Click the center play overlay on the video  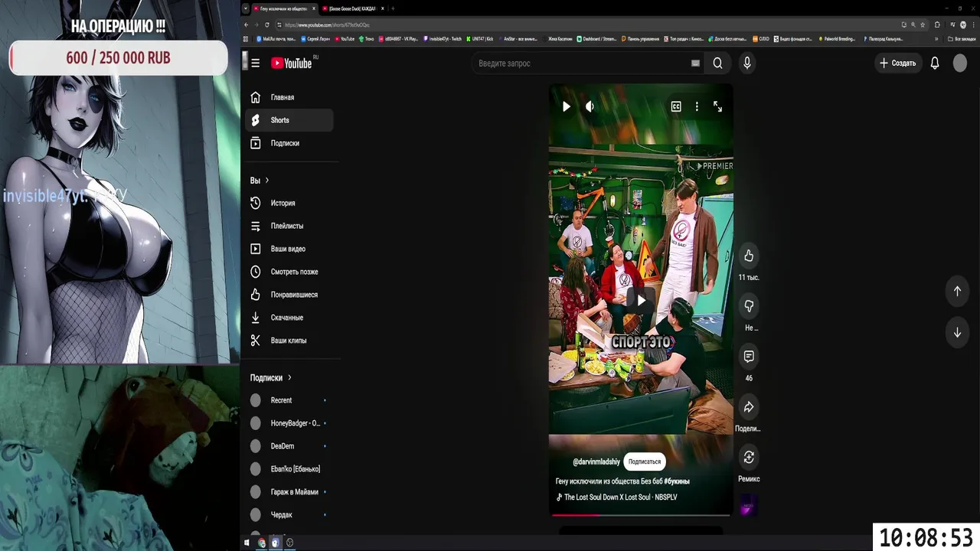[641, 301]
